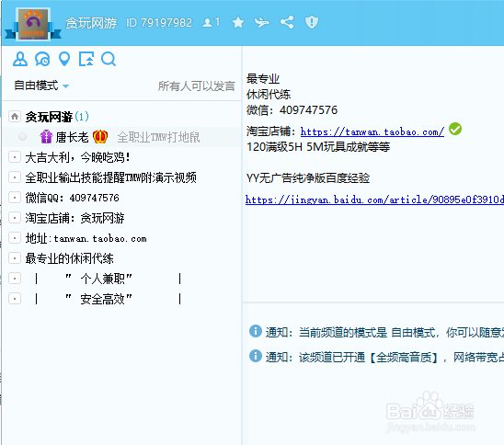
Task: Open the tanwan.taobao.com shop link
Action: point(372,131)
